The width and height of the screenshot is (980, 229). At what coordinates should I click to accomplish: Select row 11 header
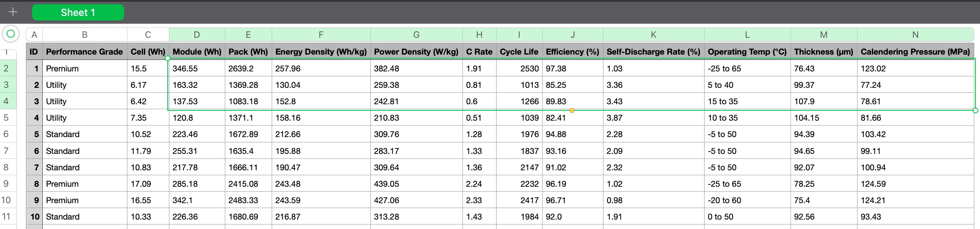coord(8,216)
